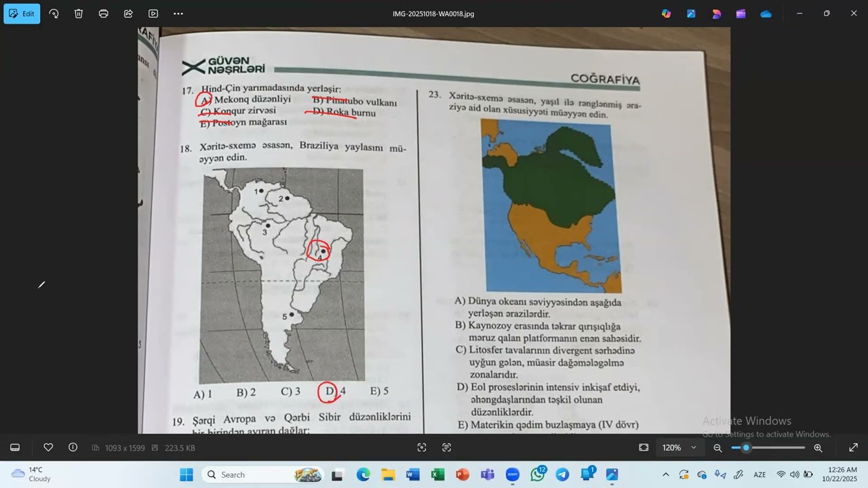Open Task View on the taskbar

click(x=337, y=474)
